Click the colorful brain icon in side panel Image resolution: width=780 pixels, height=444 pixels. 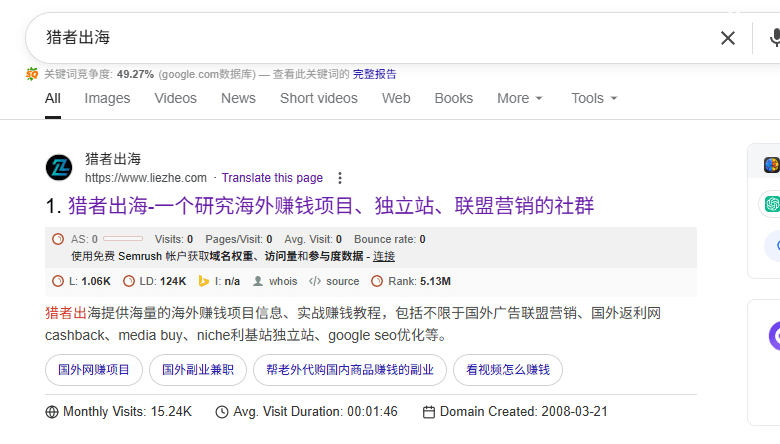772,165
